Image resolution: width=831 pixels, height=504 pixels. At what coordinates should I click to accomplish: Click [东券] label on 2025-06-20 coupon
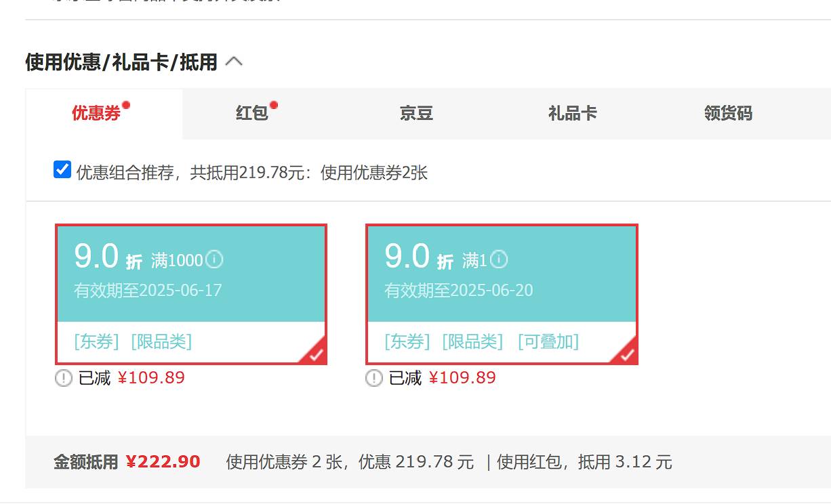click(407, 341)
